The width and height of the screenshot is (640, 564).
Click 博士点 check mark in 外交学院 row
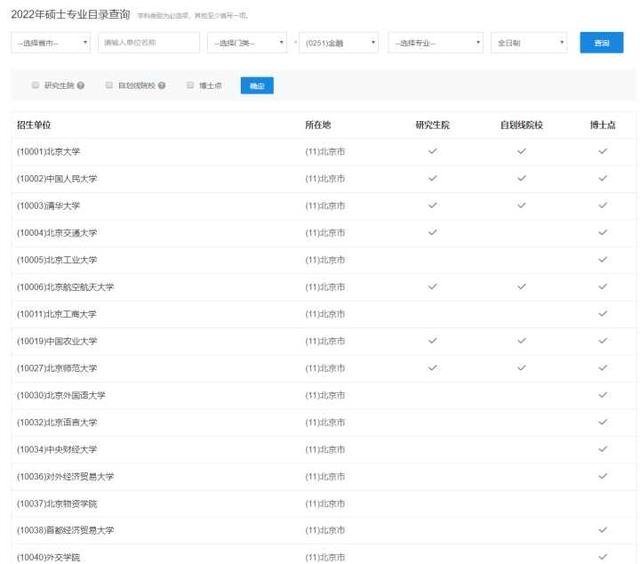point(602,557)
